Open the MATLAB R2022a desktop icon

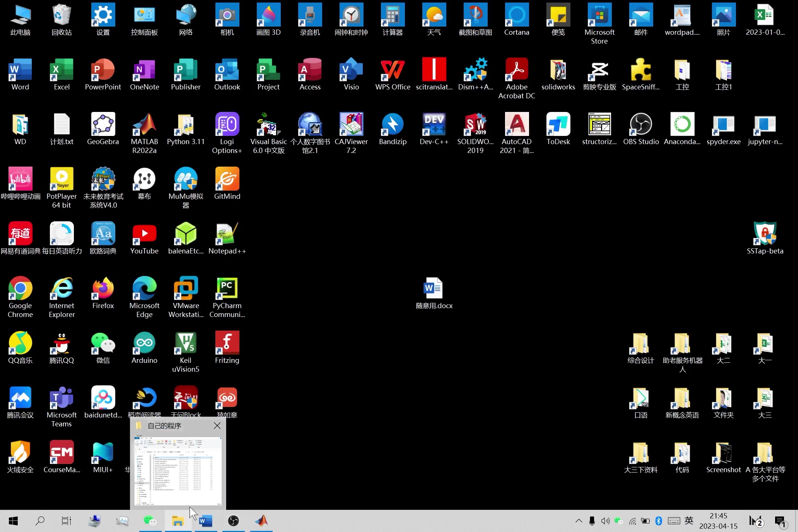[144, 126]
